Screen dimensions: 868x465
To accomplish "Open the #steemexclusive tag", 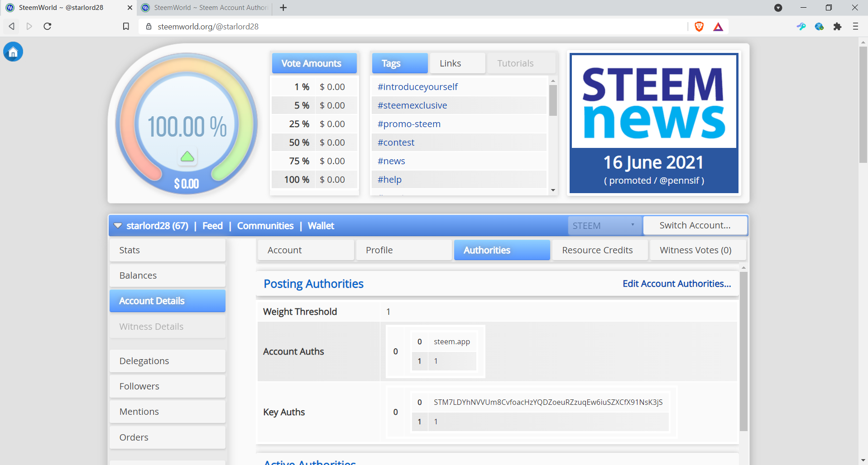I will (x=412, y=105).
